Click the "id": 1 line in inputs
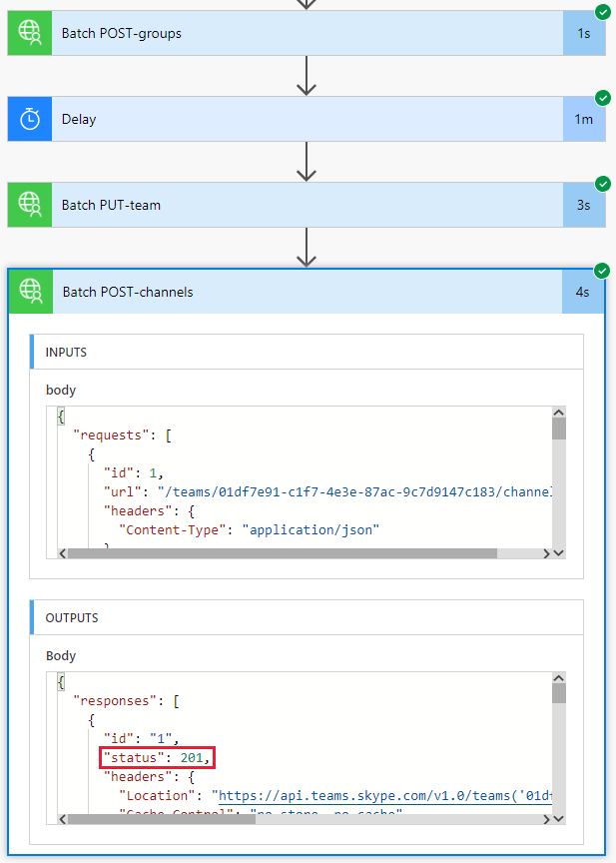Screen dimensions: 616x863 coord(134,472)
